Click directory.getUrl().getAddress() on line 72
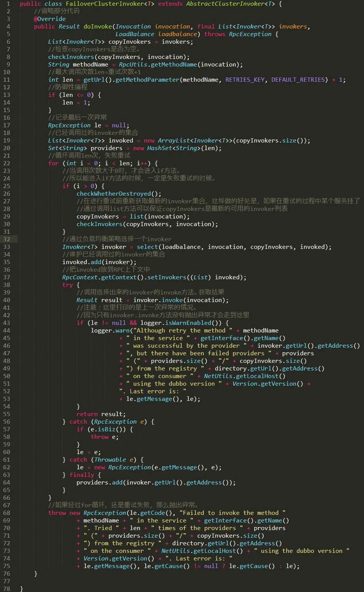This screenshot has width=364, height=592. coord(227,543)
